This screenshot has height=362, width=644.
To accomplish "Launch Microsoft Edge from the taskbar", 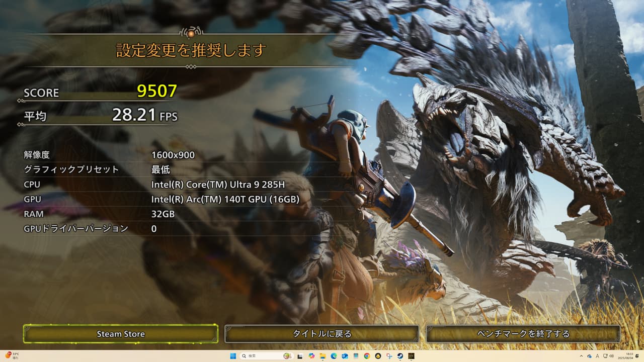I will coord(334,356).
